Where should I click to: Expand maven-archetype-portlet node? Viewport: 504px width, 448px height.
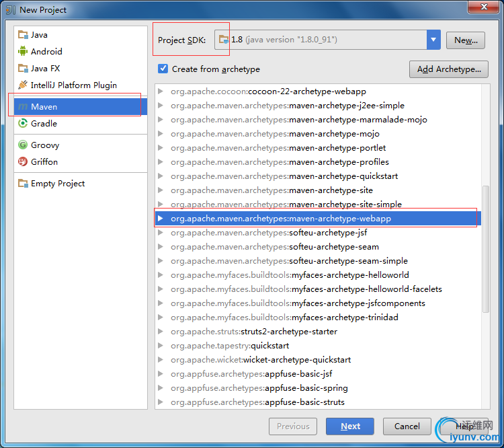click(x=161, y=148)
